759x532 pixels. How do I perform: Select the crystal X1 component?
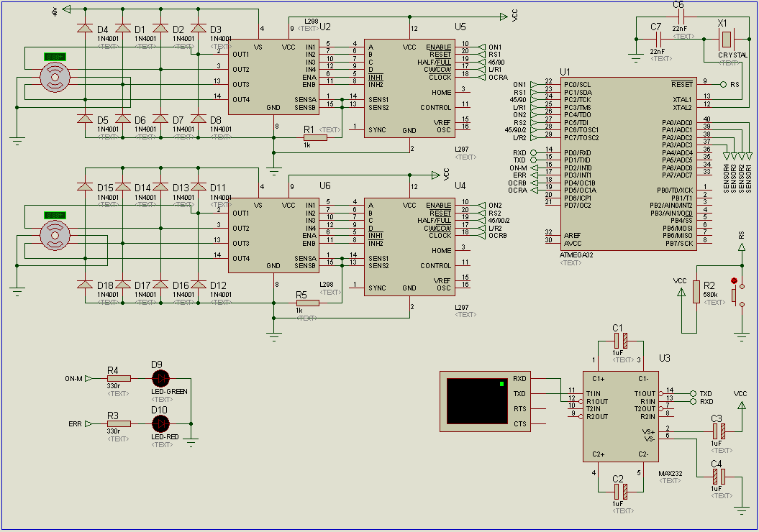(727, 39)
